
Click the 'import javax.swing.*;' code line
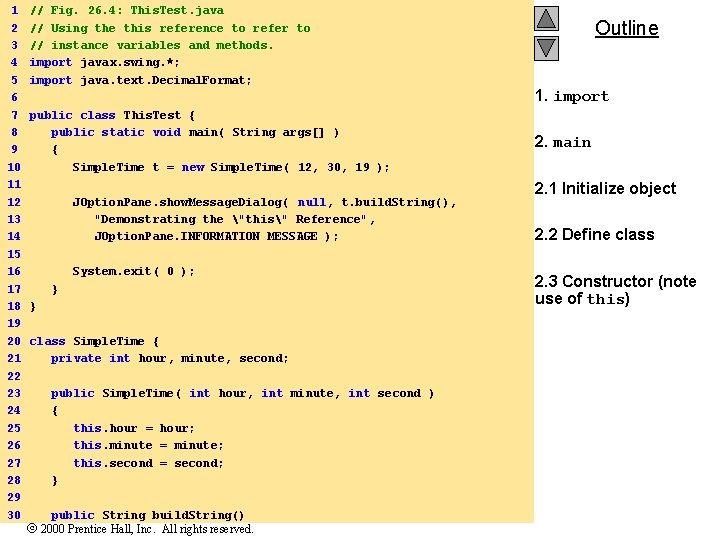[x=104, y=62]
